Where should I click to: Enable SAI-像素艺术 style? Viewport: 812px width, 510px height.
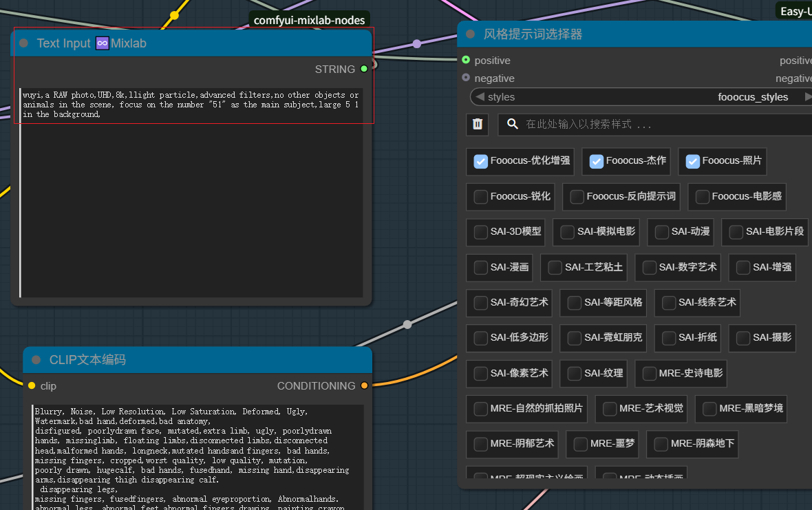coord(480,374)
